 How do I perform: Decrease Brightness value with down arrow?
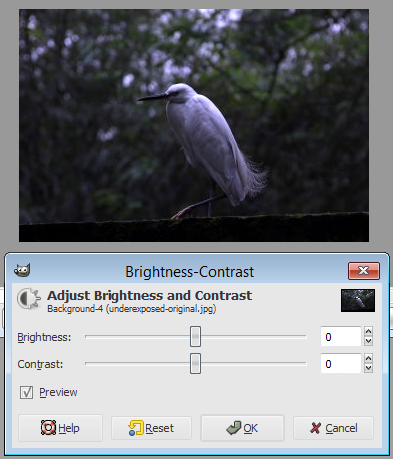368,341
